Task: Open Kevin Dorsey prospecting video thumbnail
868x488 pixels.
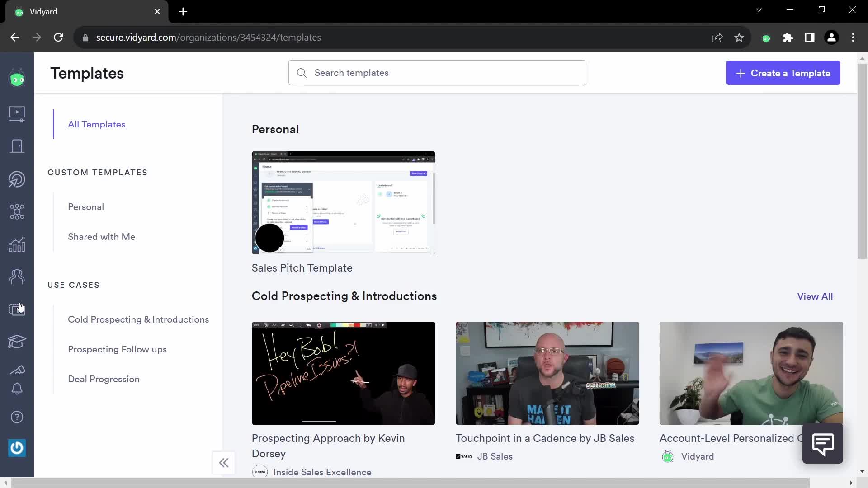Action: [x=344, y=373]
